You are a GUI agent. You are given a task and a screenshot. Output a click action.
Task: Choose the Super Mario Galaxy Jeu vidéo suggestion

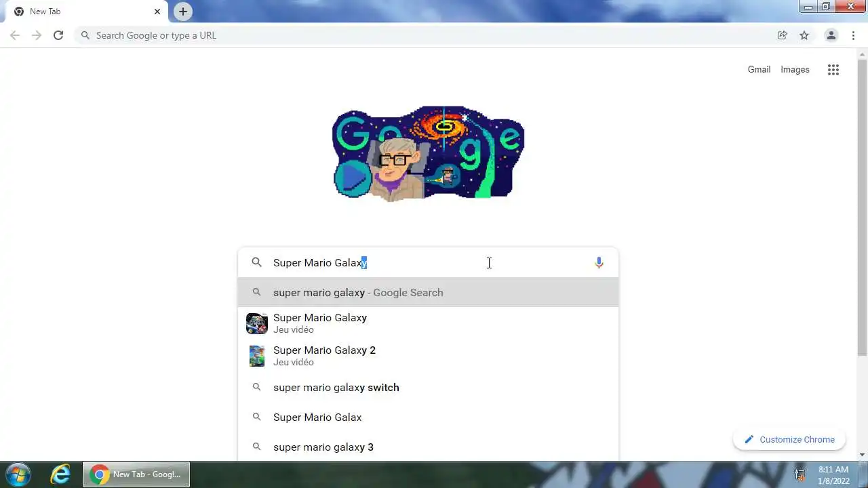(x=428, y=323)
